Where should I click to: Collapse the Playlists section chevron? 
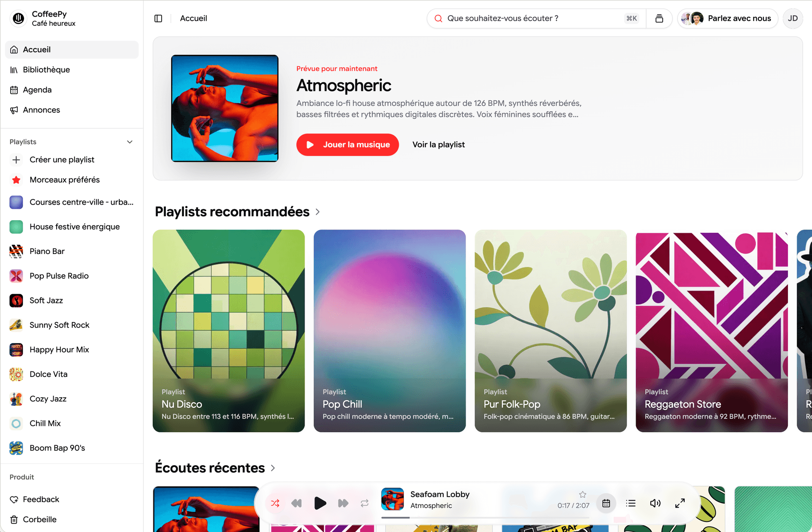point(130,142)
